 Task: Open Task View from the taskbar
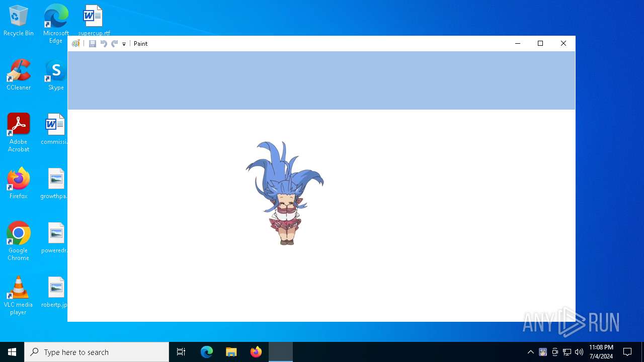click(x=181, y=352)
